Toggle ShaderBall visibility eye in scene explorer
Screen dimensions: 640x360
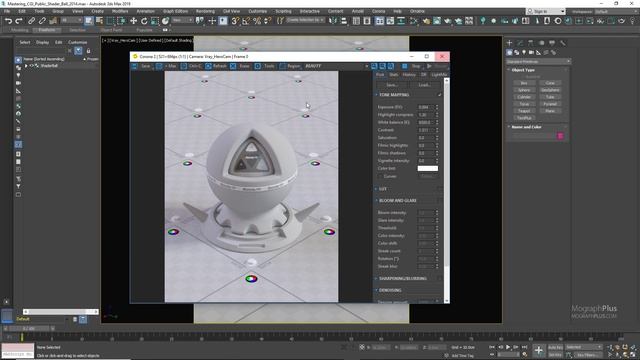pos(31,66)
